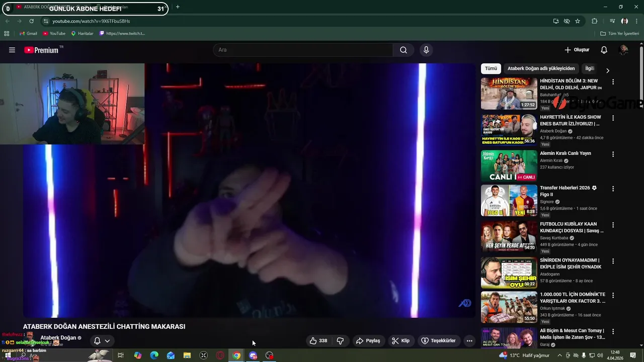Select the Tümü filter chip
Screen dimensions: 644x362
[491, 68]
